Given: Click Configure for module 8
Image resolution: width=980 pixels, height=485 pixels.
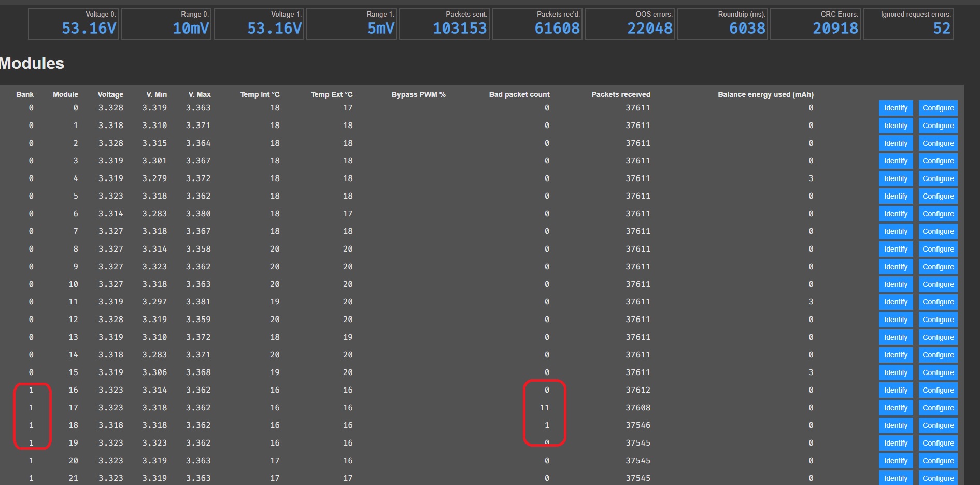Looking at the screenshot, I should (x=938, y=249).
